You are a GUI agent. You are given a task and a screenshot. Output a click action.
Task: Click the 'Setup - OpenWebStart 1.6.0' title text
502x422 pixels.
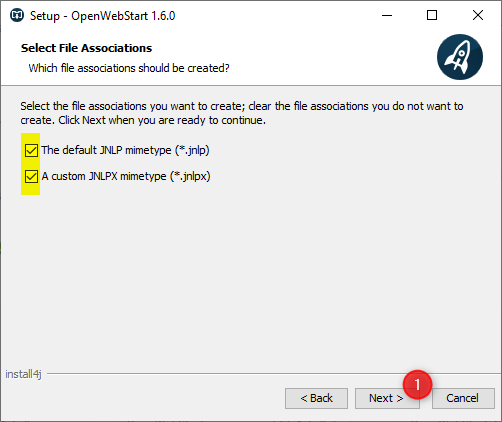point(103,16)
